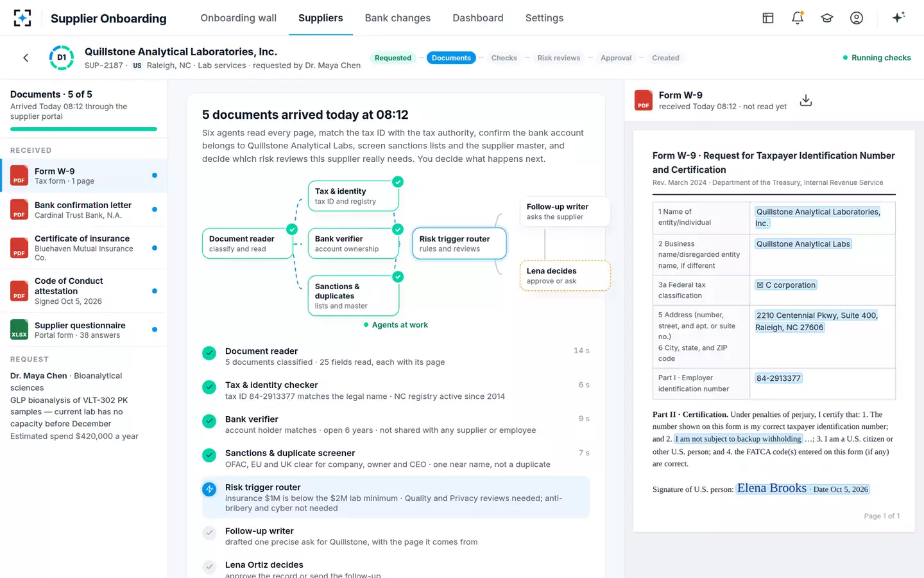Select the Documents stage pill
The height and width of the screenshot is (578, 924).
451,58
